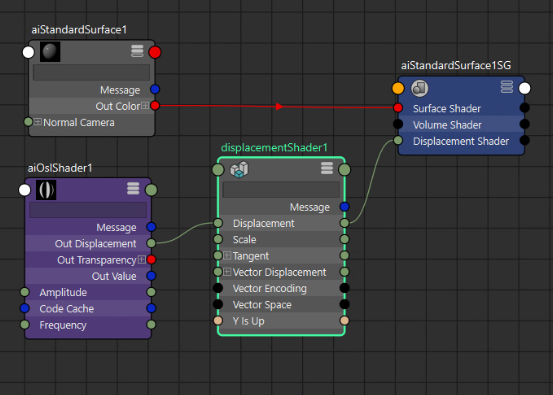Click the Message port on aiStandardSurface1
This screenshot has height=395, width=553.
(x=155, y=89)
